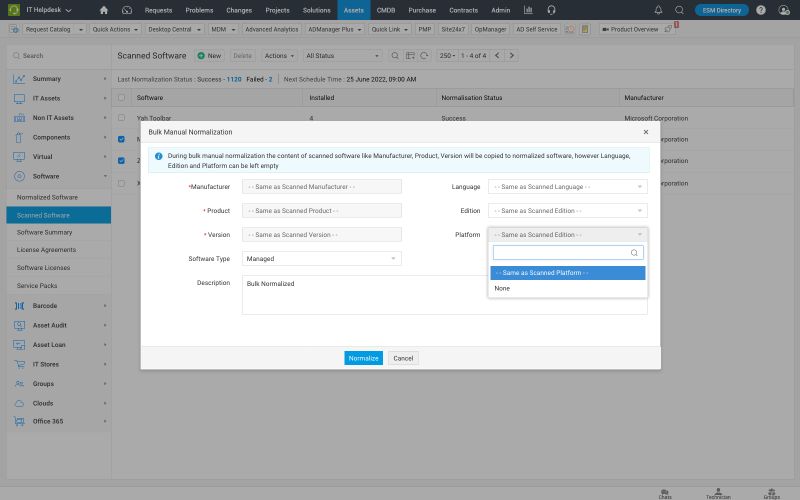Open the dashboard gauge icon
This screenshot has width=800, height=500.
[x=127, y=10]
